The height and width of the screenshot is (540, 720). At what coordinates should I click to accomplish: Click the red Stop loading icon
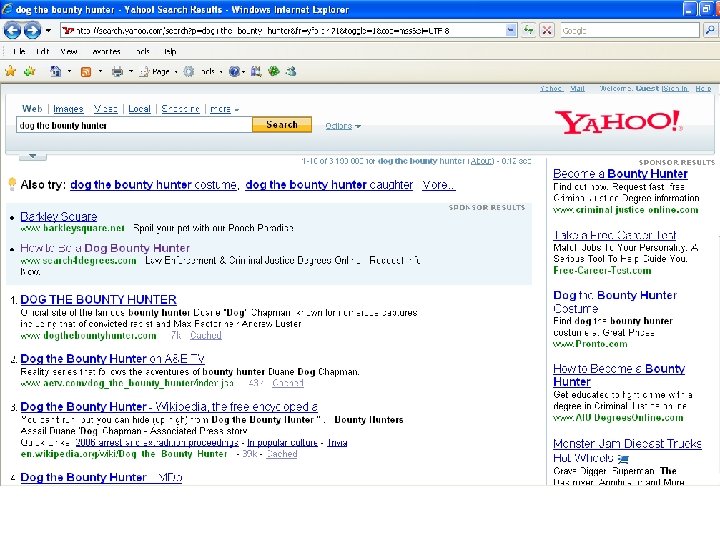coord(546,31)
